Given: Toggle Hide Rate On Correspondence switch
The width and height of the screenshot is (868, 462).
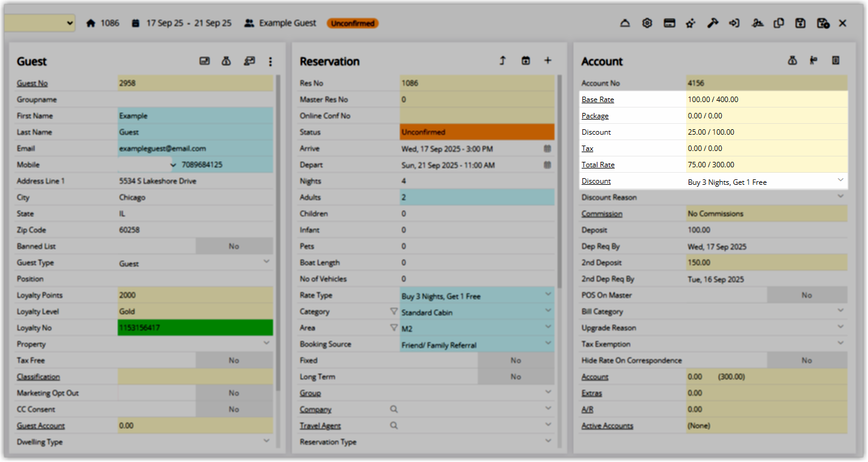Looking at the screenshot, I should [807, 361].
